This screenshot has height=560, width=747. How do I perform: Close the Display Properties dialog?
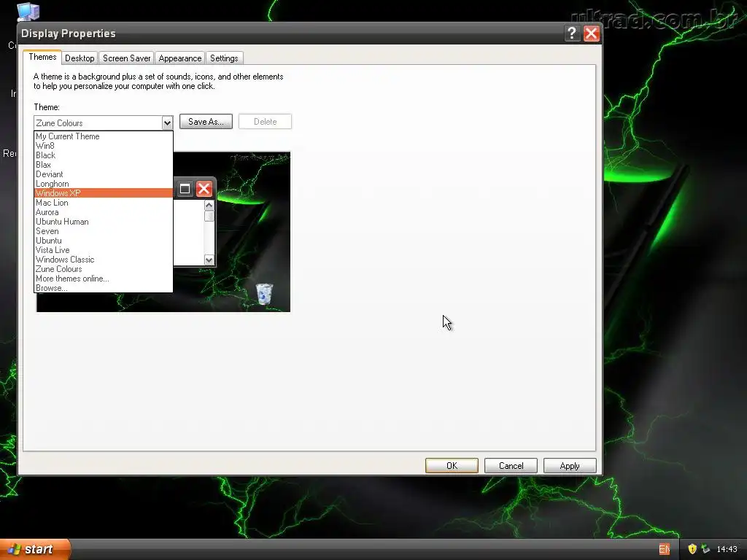click(x=591, y=34)
